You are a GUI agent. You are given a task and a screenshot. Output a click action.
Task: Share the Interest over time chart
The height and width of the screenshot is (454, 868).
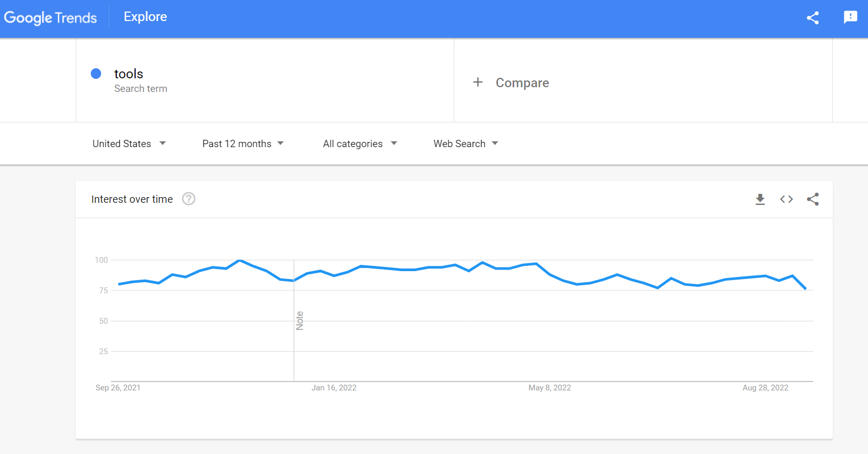[813, 199]
